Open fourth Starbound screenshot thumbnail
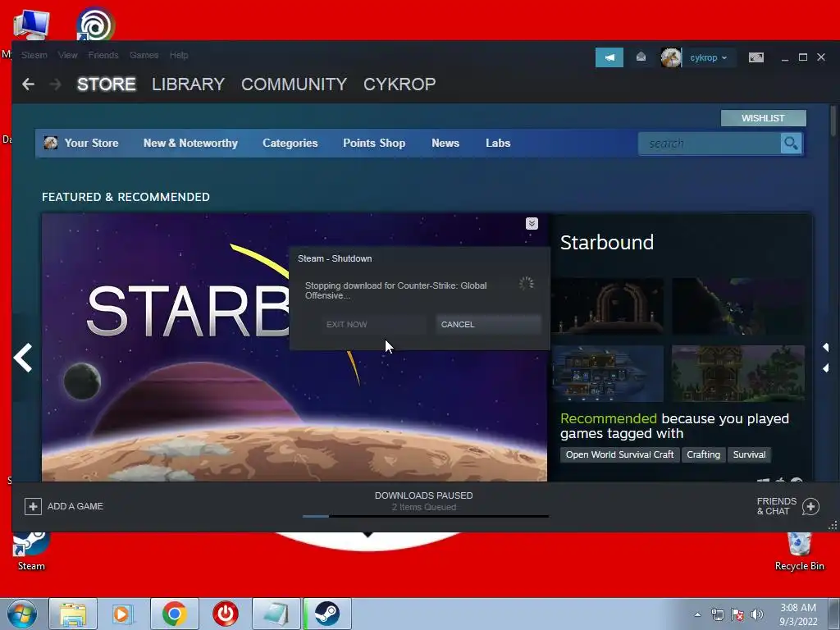 738,373
